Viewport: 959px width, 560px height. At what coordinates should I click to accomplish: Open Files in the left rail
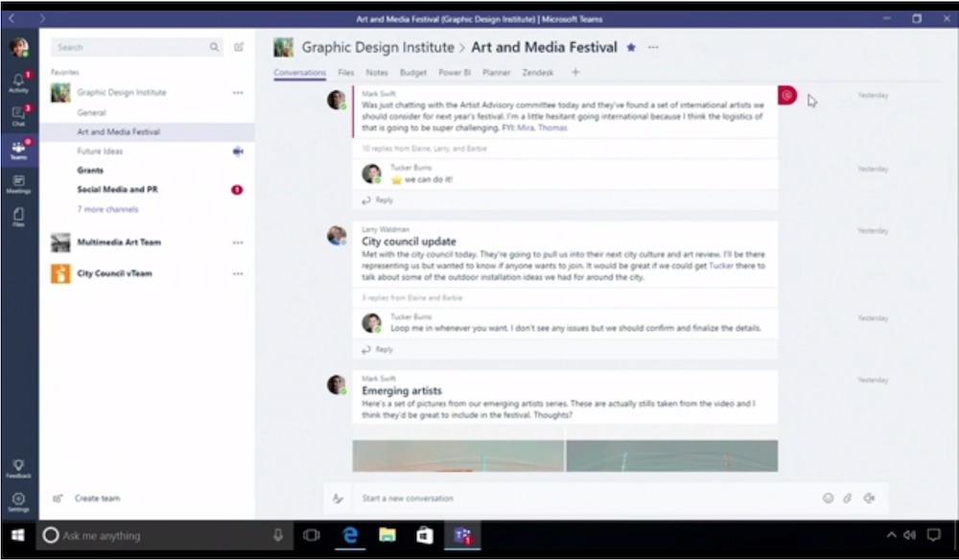click(19, 218)
